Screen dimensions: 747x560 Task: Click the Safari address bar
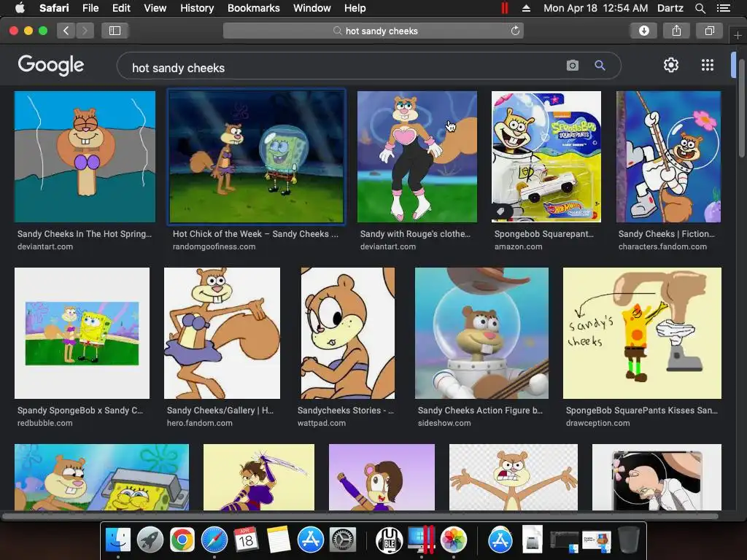[373, 31]
